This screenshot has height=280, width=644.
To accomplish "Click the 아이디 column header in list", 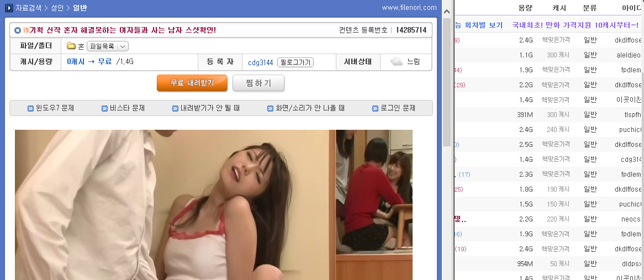I will [x=632, y=8].
